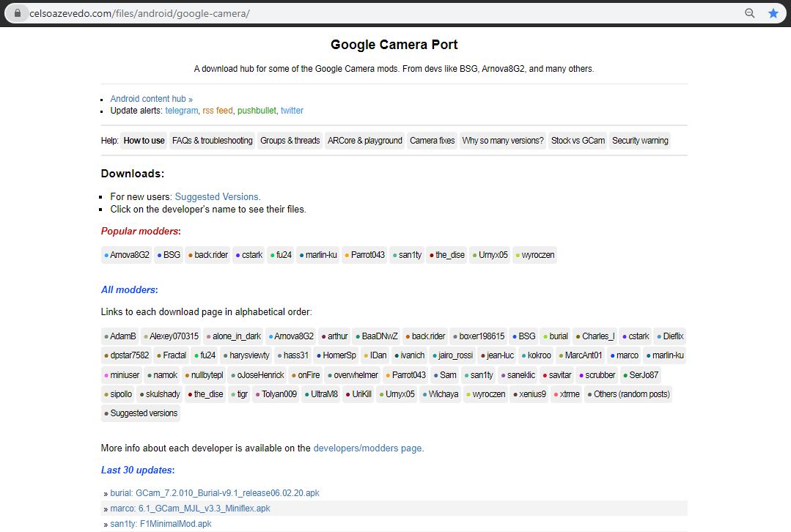The height and width of the screenshot is (532, 791).
Task: Open UltraM8 modder page
Action: click(x=321, y=394)
